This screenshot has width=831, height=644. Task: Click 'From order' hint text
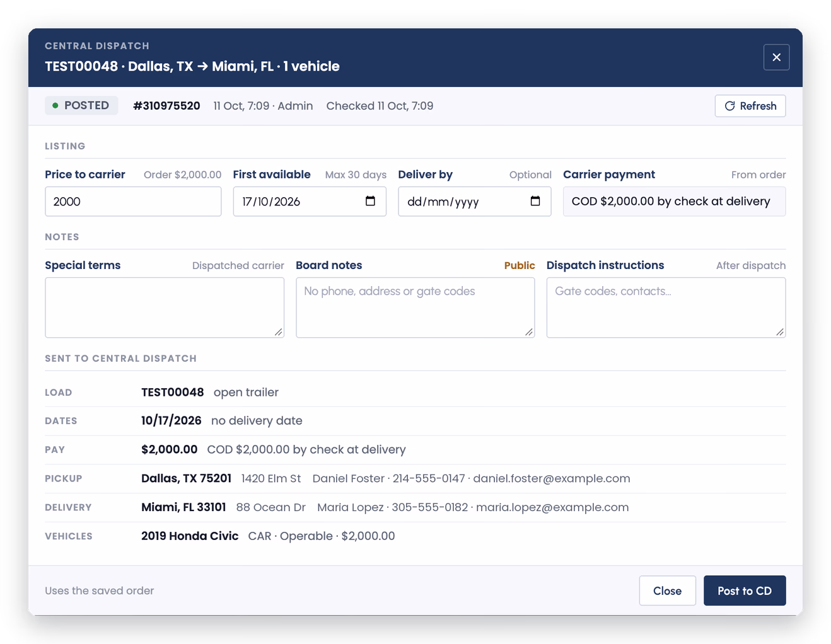tap(758, 175)
